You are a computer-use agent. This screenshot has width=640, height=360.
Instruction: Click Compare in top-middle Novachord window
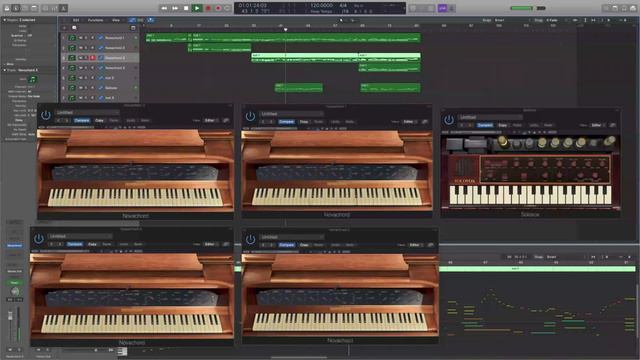(x=286, y=122)
